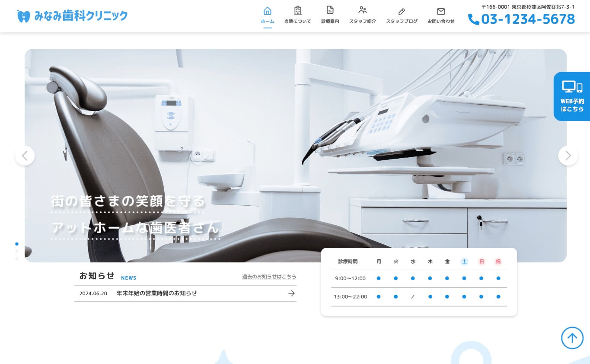Click the 診療案内 document icon
The width and height of the screenshot is (590, 364).
click(x=330, y=10)
